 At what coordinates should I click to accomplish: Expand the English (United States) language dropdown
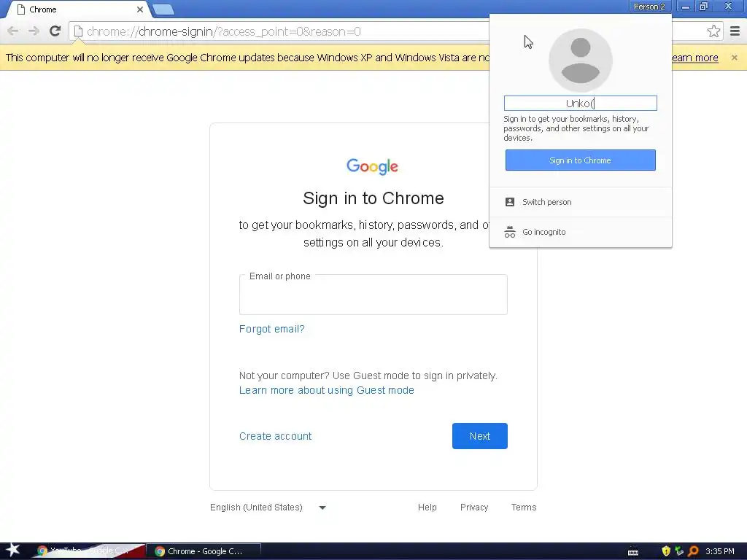pyautogui.click(x=268, y=507)
